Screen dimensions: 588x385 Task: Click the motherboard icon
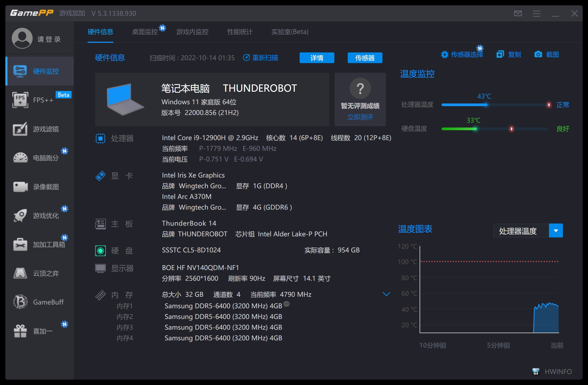point(100,224)
